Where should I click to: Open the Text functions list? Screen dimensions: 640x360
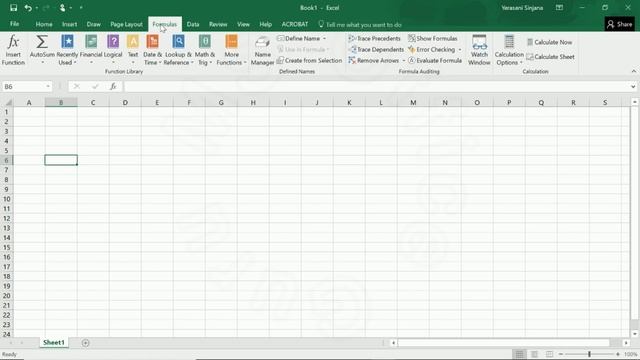133,50
